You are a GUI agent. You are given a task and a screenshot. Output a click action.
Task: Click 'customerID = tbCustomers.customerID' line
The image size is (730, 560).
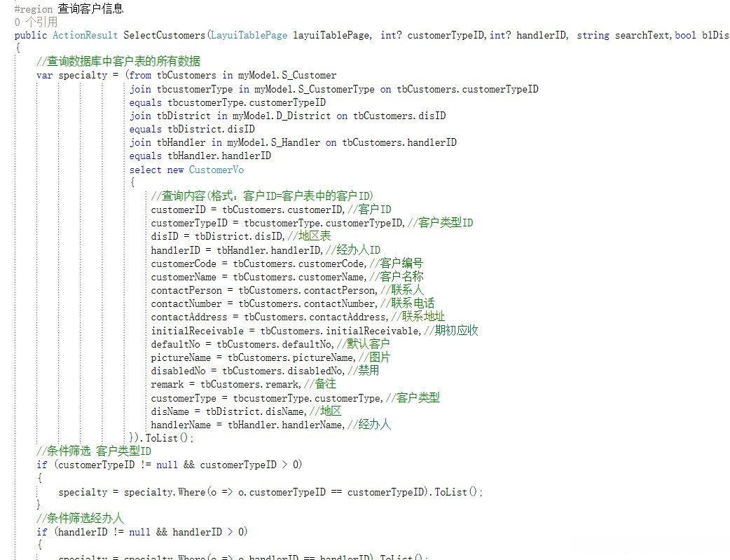(247, 210)
